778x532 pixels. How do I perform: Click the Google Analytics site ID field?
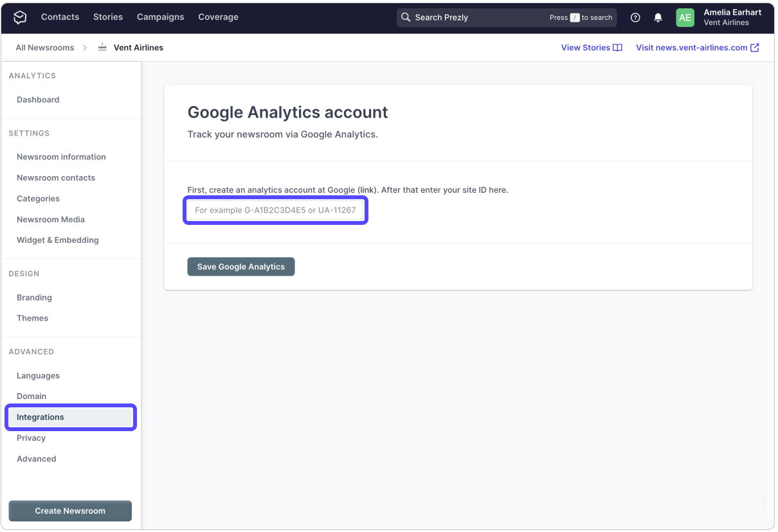tap(275, 210)
